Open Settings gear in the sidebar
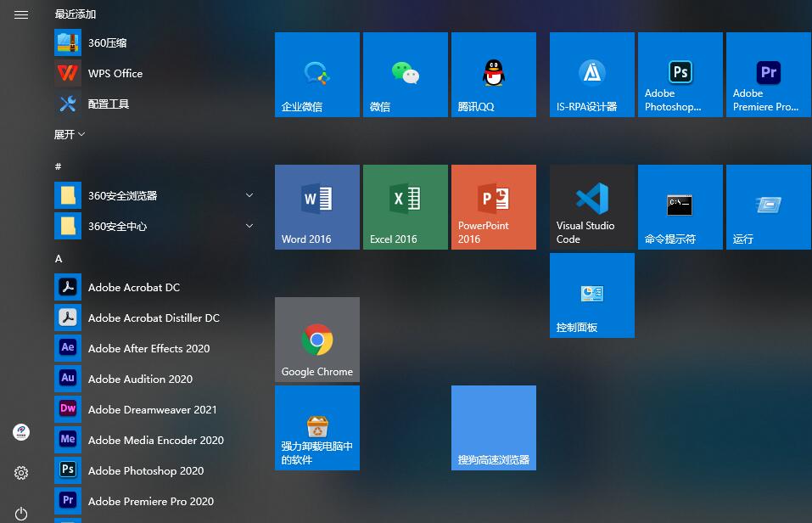The image size is (812, 523). pos(21,473)
